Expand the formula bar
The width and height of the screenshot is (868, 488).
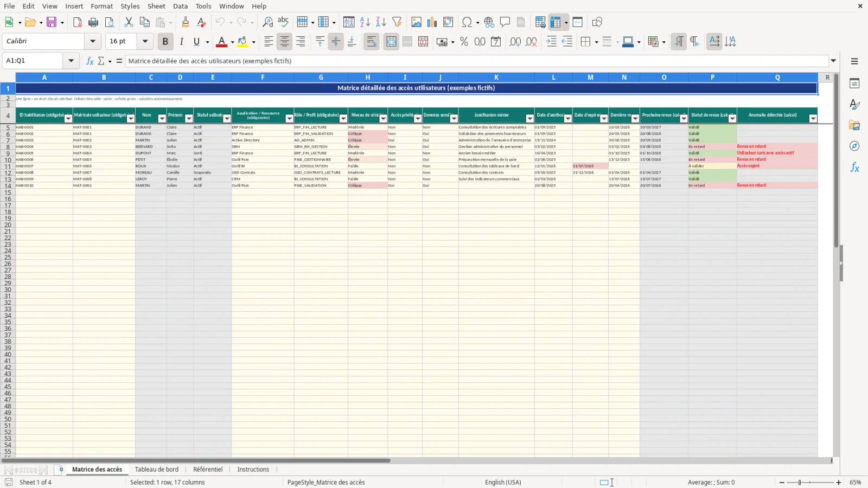point(833,61)
